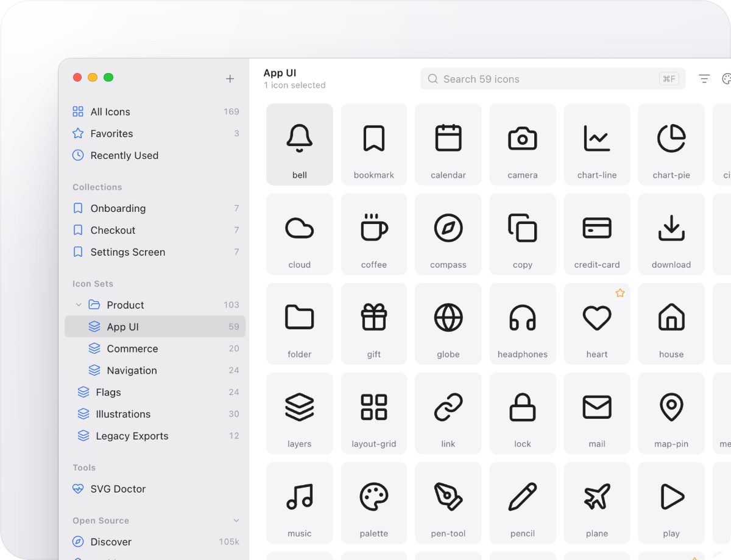Screen dimensions: 731x560
Task: Select the folder icon tile
Action: point(300,323)
